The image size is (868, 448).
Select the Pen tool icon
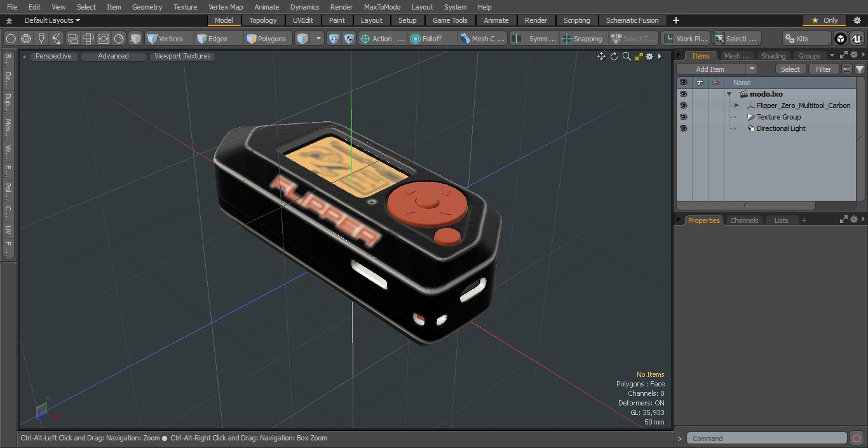click(x=41, y=39)
